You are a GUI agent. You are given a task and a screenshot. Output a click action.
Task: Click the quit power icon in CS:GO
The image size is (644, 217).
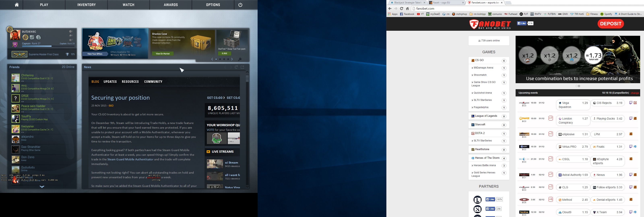[240, 5]
